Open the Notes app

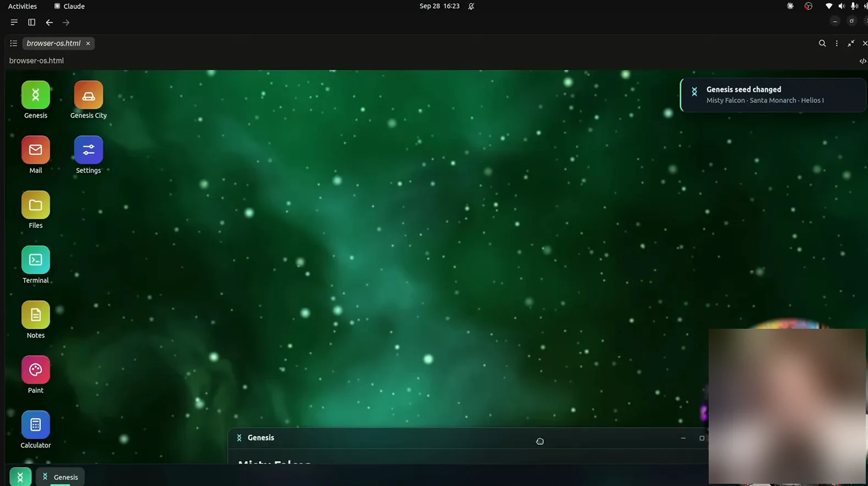36,315
